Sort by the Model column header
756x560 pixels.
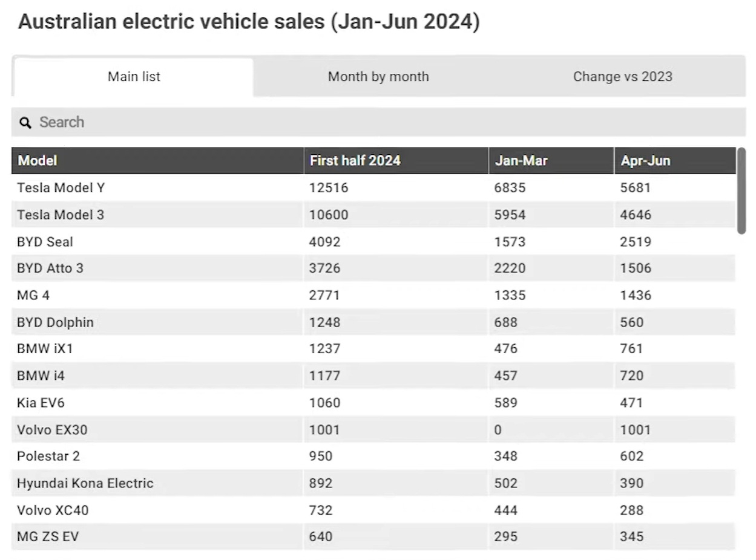38,161
